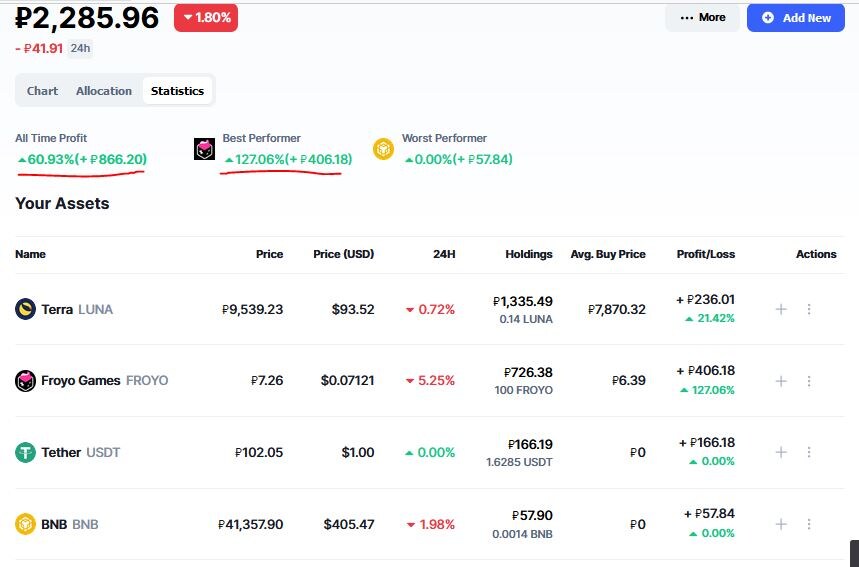Click the Worst Performer BNB icon
Viewport: 859px width, 567px height.
click(x=383, y=149)
